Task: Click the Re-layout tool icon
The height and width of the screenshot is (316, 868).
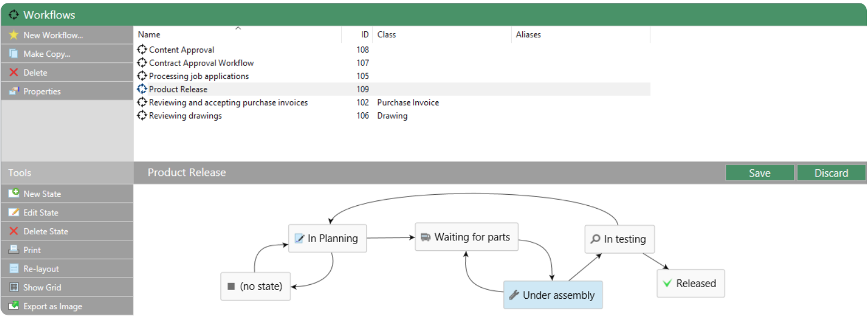Action: coord(14,269)
